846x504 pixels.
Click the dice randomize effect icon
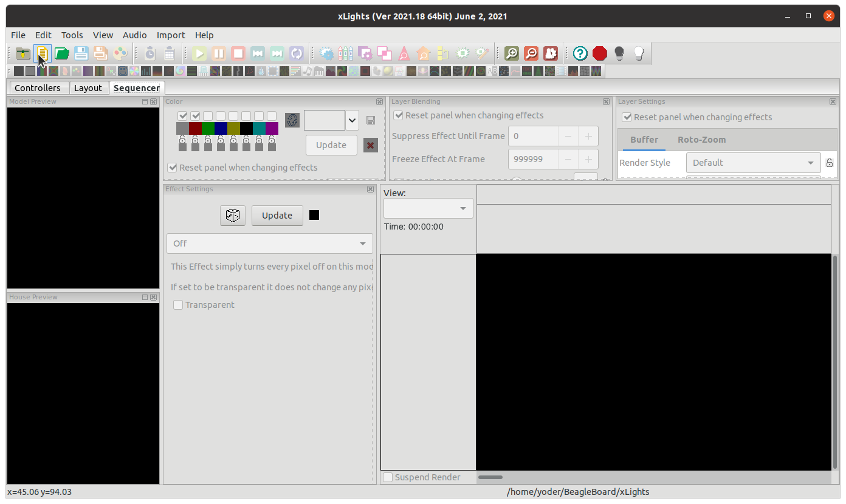tap(233, 216)
